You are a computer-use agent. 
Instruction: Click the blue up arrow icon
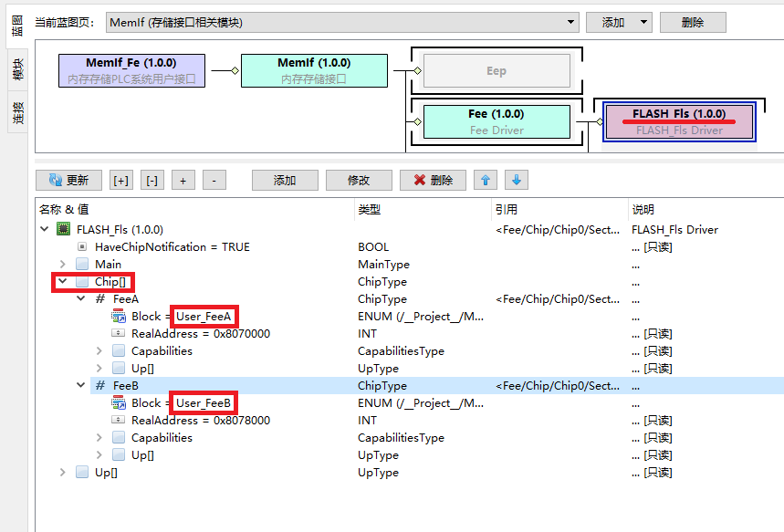click(x=486, y=180)
